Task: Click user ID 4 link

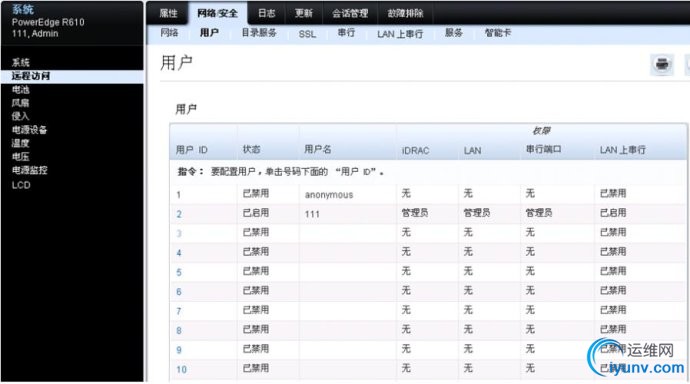Action: coord(179,253)
